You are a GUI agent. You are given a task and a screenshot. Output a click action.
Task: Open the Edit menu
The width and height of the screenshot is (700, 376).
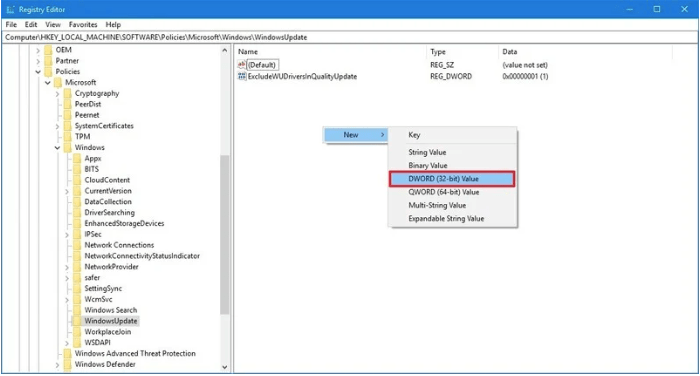[31, 25]
